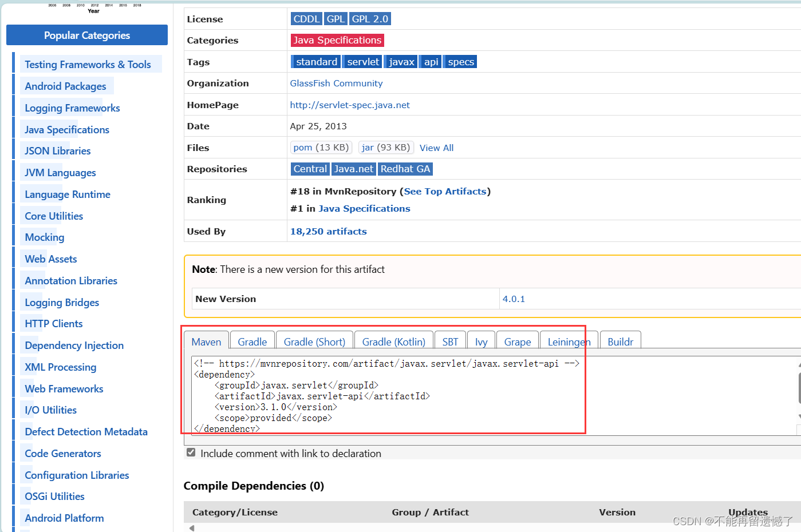The width and height of the screenshot is (801, 532).
Task: Click the Group / Artifact column header
Action: coord(430,512)
